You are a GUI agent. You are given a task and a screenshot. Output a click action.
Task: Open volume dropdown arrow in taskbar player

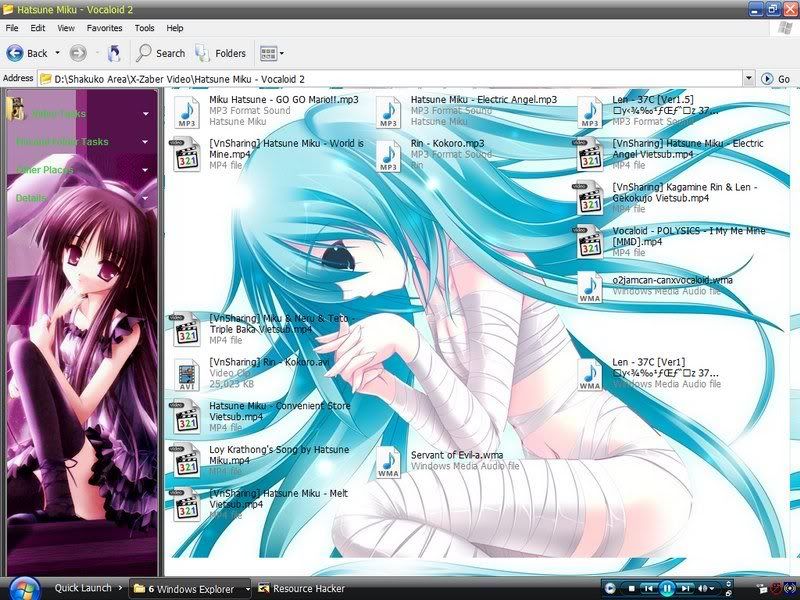[712, 589]
